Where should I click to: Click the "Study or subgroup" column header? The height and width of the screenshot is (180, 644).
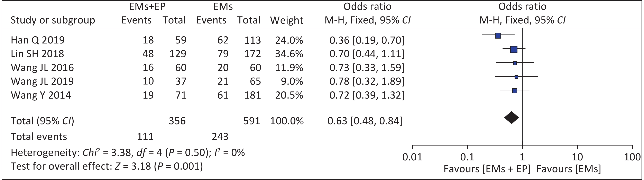(x=53, y=20)
